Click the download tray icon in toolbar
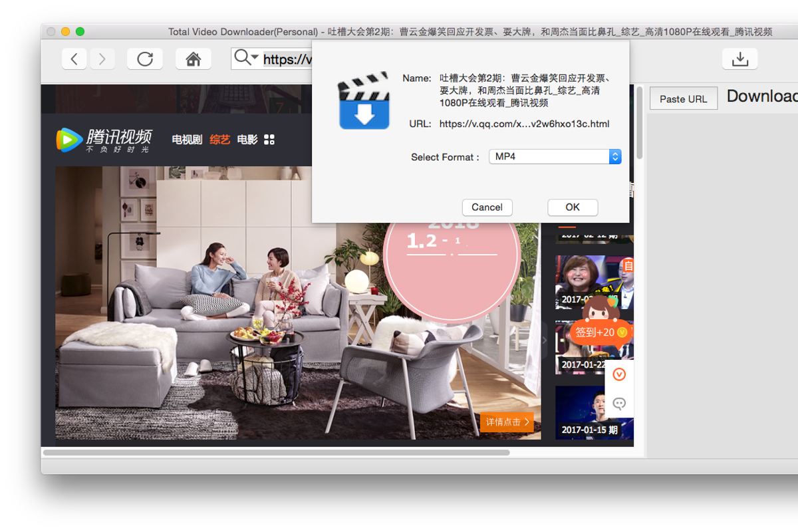 point(740,59)
